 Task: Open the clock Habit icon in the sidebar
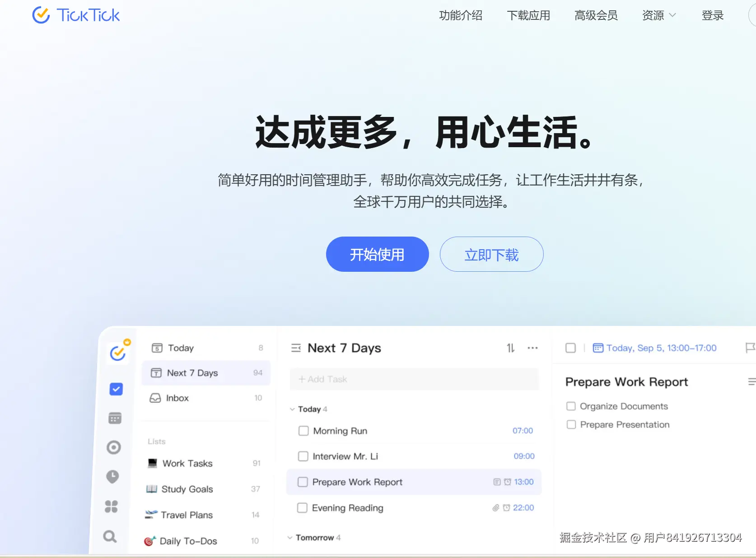(x=112, y=477)
